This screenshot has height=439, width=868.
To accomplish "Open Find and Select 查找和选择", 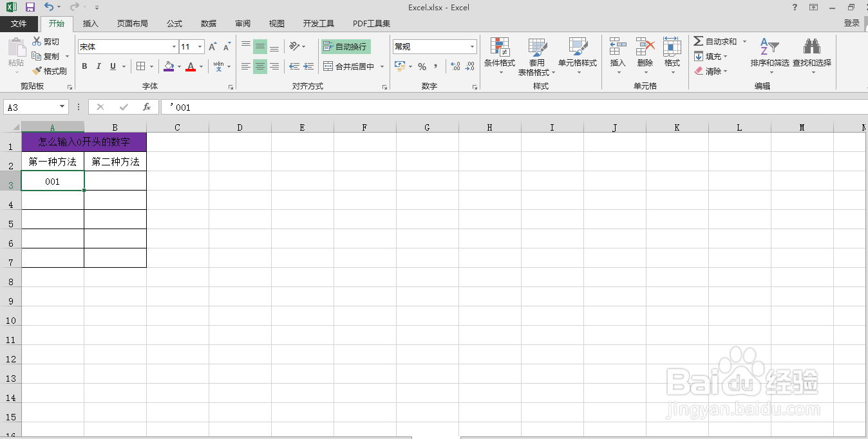I will click(812, 55).
